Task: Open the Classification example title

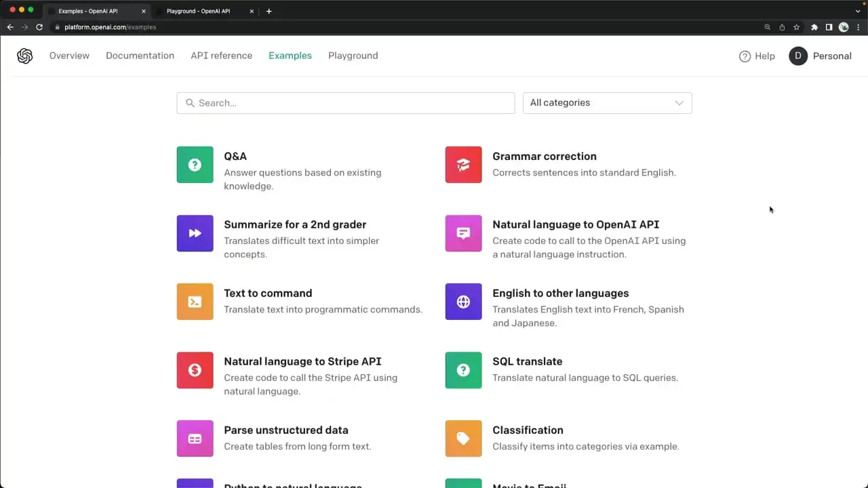Action: coord(528,430)
